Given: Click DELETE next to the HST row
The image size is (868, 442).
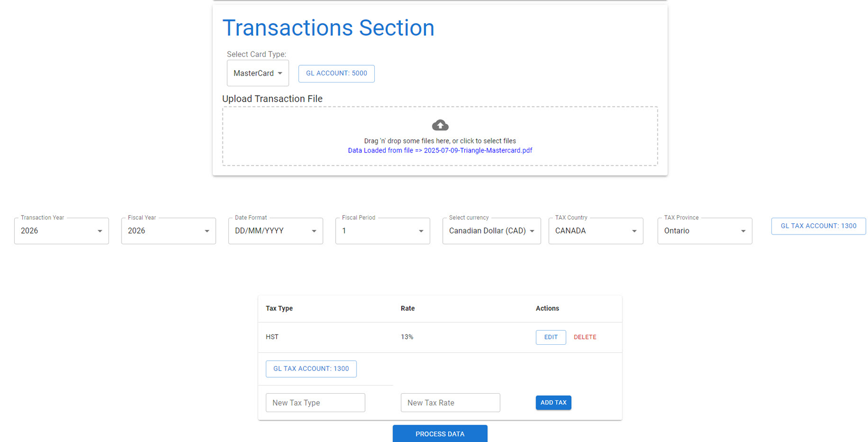Looking at the screenshot, I should coord(585,337).
